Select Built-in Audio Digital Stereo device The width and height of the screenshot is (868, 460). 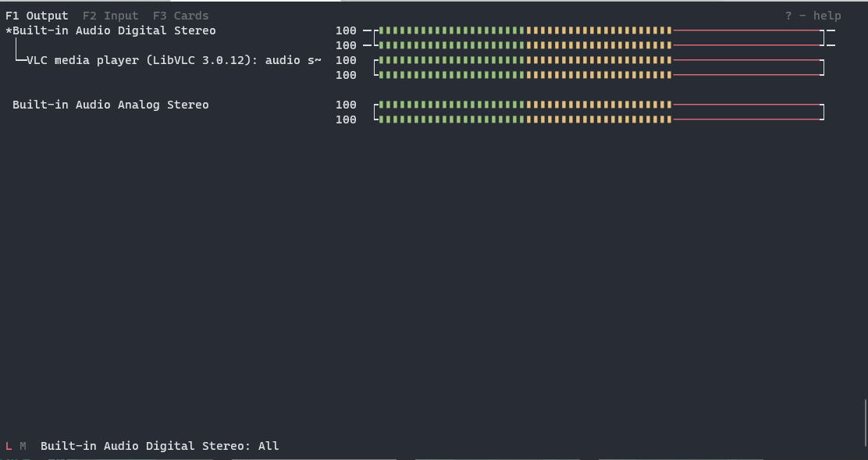click(114, 30)
